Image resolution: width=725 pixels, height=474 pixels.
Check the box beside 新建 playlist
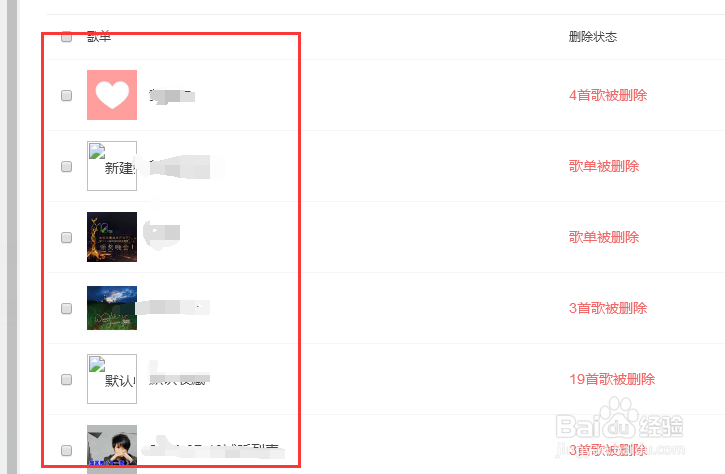point(67,166)
